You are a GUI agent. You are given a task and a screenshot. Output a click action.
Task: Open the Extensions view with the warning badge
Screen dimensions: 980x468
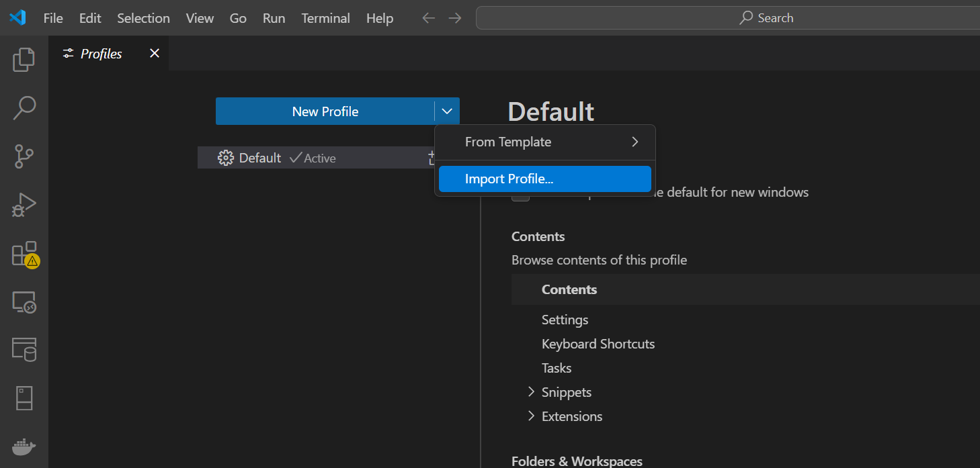point(24,254)
